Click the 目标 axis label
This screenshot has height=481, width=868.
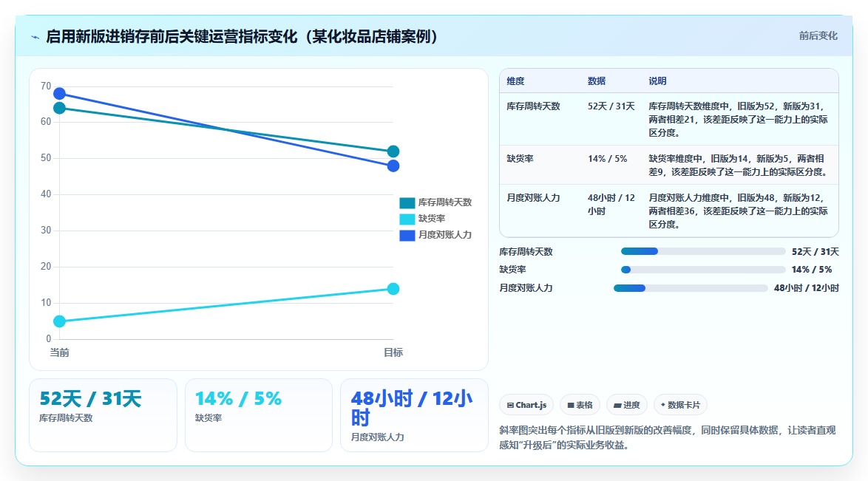pos(393,352)
